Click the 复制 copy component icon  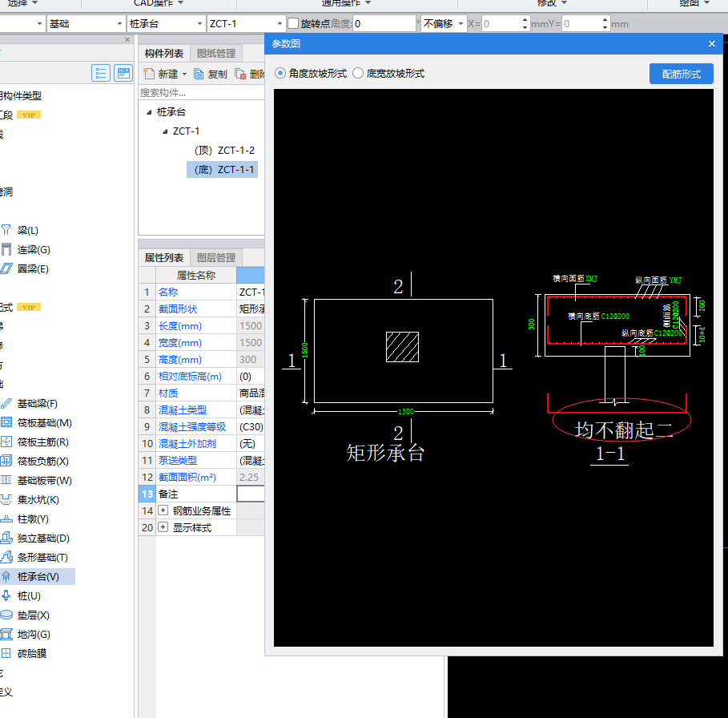[199, 74]
